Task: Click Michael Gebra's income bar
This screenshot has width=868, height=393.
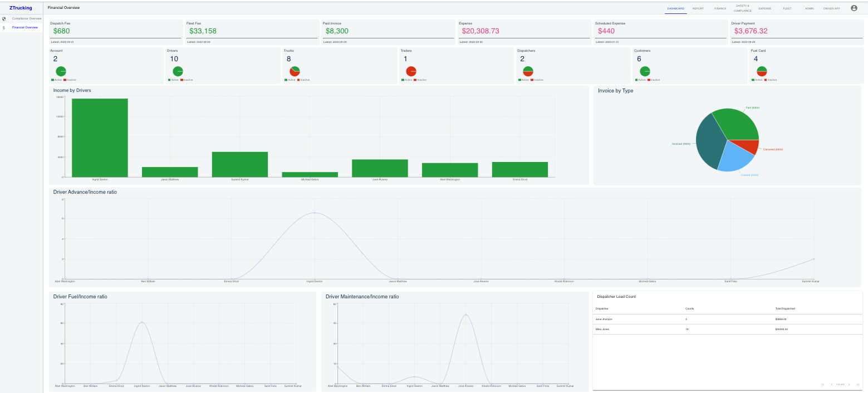Action: (310, 174)
